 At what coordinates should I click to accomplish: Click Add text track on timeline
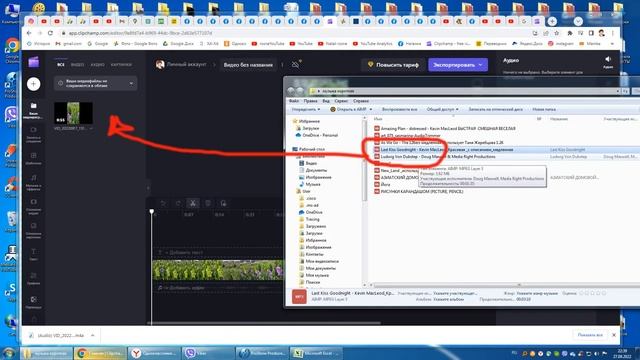tap(183, 253)
